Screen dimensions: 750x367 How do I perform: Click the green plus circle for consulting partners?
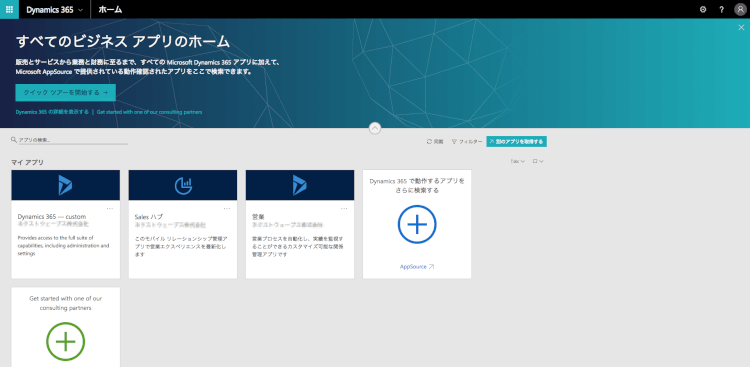point(66,342)
